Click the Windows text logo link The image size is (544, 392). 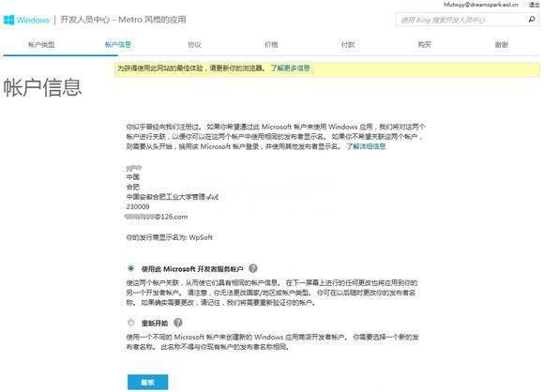coord(33,20)
